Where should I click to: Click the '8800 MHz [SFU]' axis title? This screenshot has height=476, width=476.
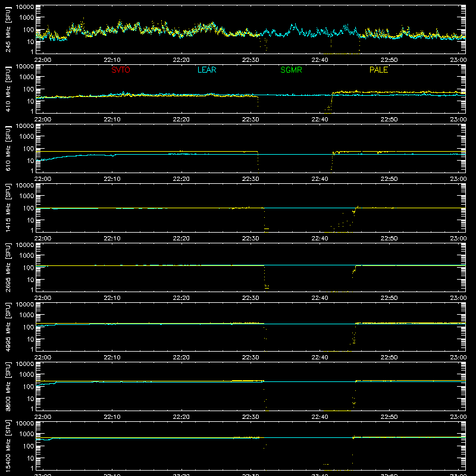coord(8,386)
